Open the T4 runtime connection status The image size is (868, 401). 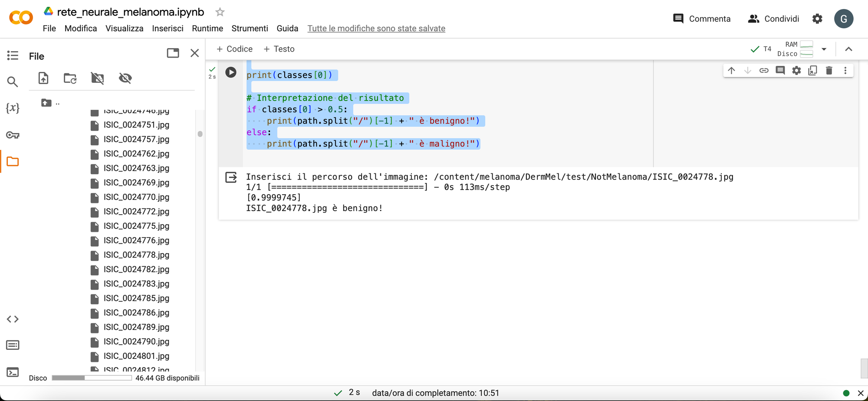coord(761,49)
